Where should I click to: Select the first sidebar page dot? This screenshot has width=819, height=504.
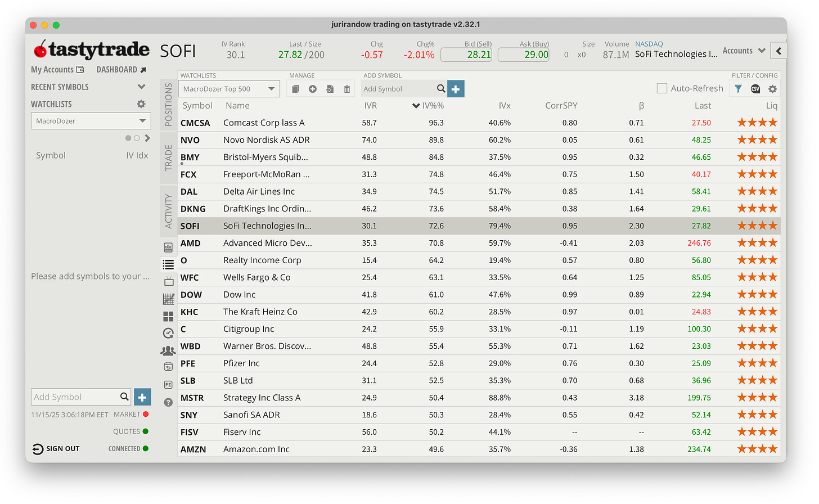click(x=128, y=138)
